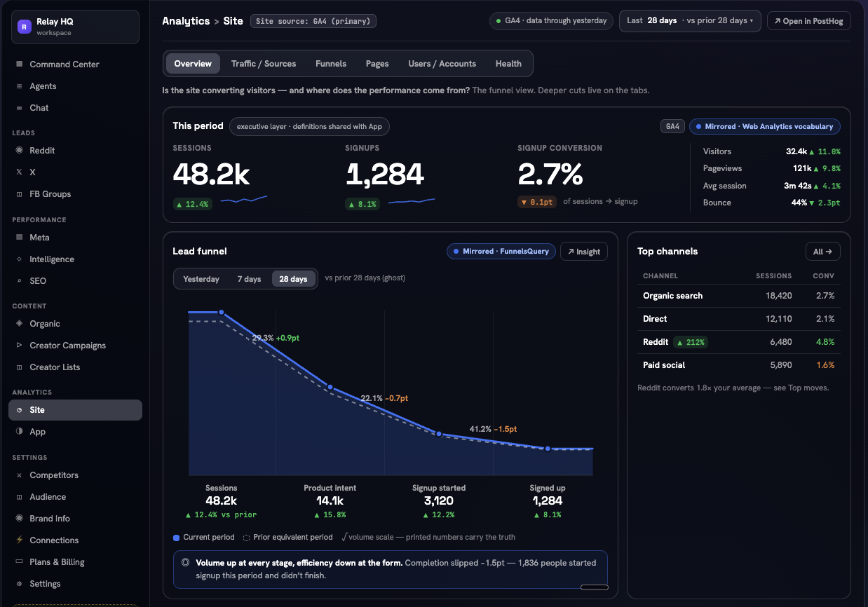Click the Prior equivalent period legend marker
Viewport: 868px width, 607px height.
pyautogui.click(x=246, y=538)
